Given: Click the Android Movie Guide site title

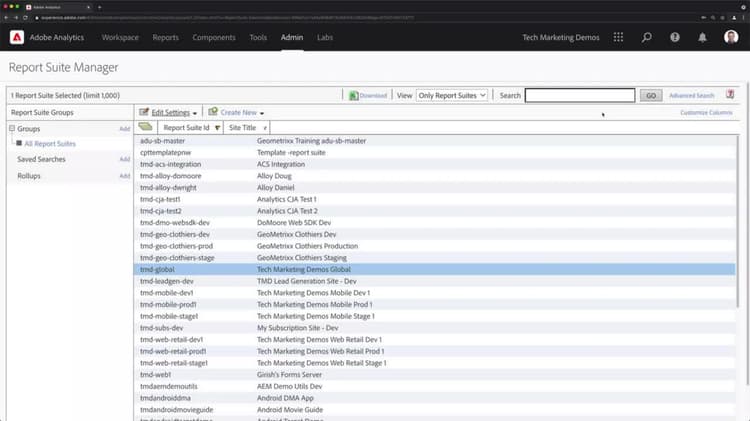Looking at the screenshot, I should [x=290, y=410].
